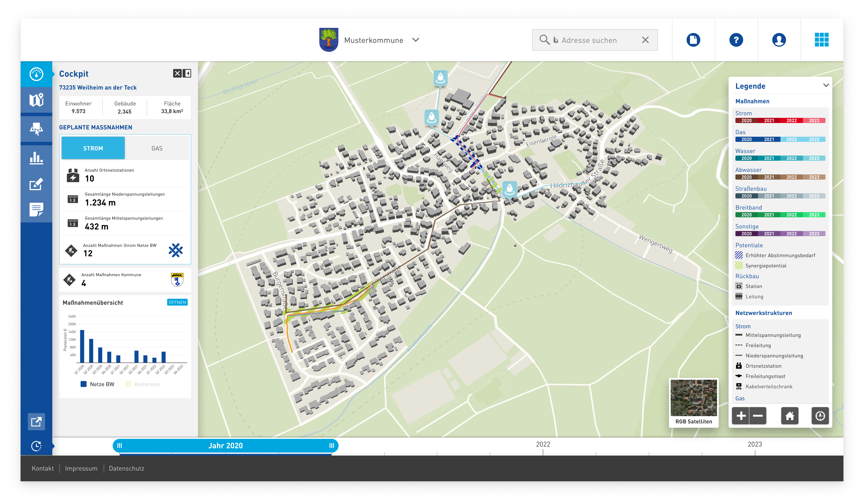Click the map layers sidebar icon

click(36, 100)
